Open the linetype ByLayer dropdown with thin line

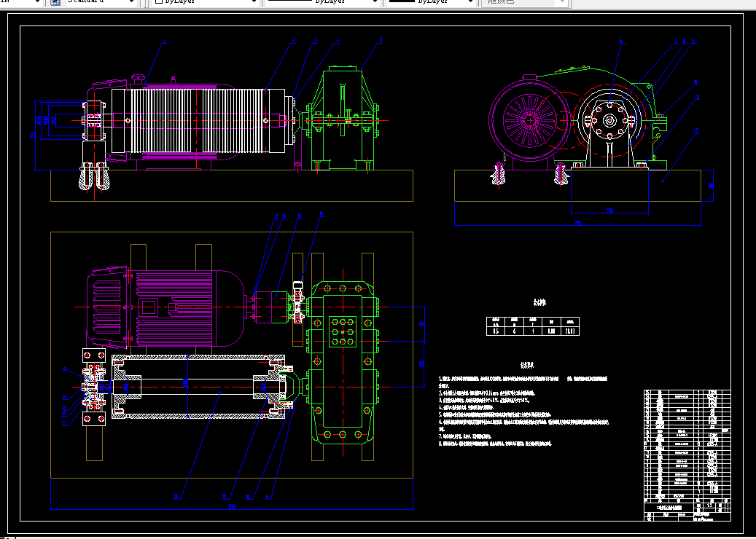click(322, 2)
